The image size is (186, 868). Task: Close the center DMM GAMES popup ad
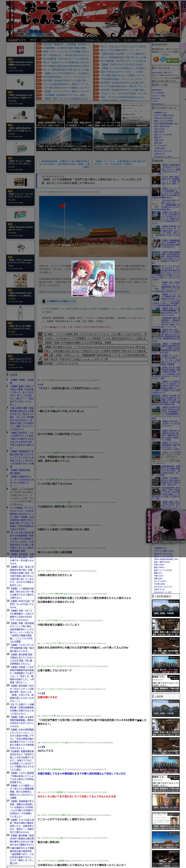point(113,298)
